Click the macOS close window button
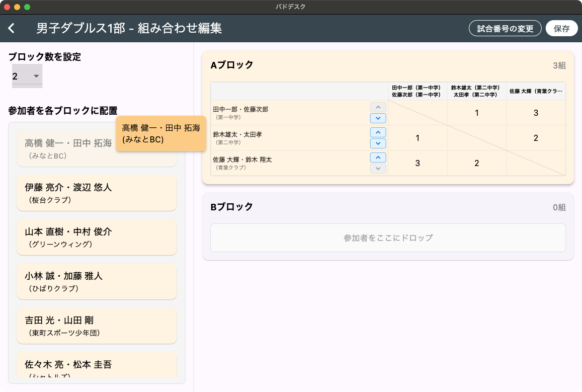582x392 pixels. click(7, 7)
